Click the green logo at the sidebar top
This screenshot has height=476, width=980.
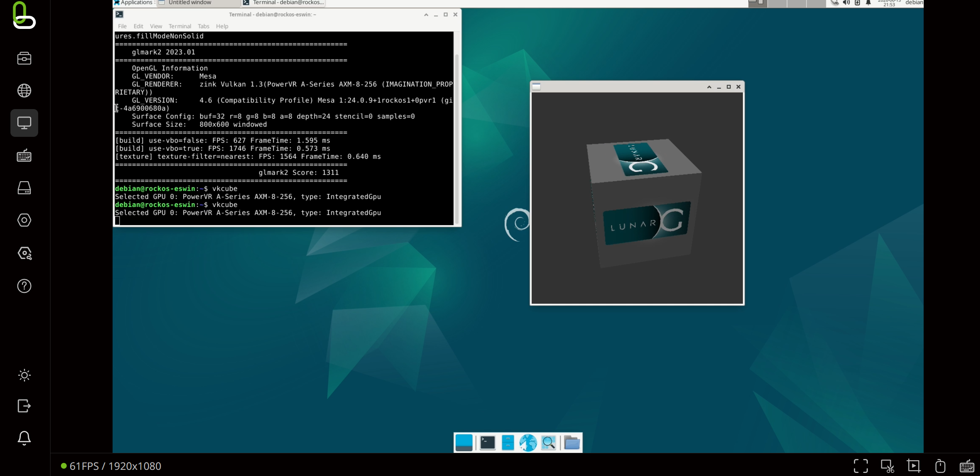click(24, 15)
